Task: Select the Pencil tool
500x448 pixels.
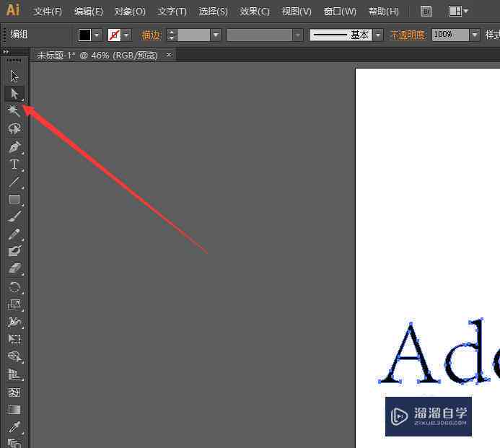Action: click(14, 234)
